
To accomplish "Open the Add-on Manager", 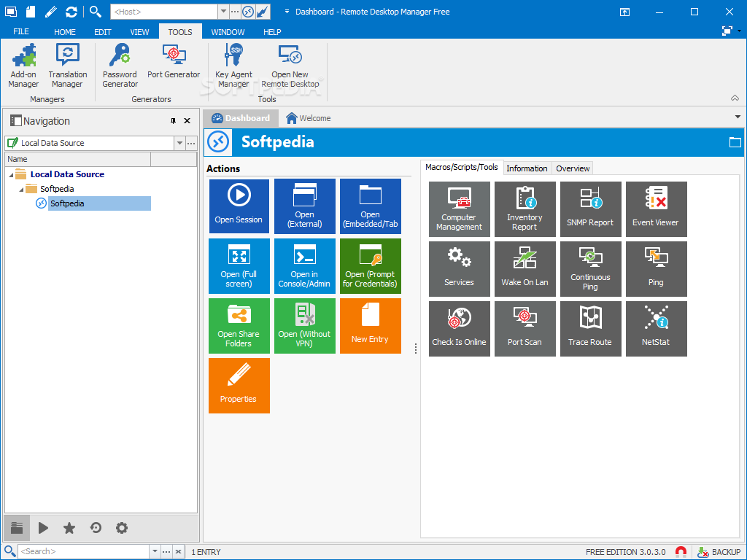I will point(23,66).
